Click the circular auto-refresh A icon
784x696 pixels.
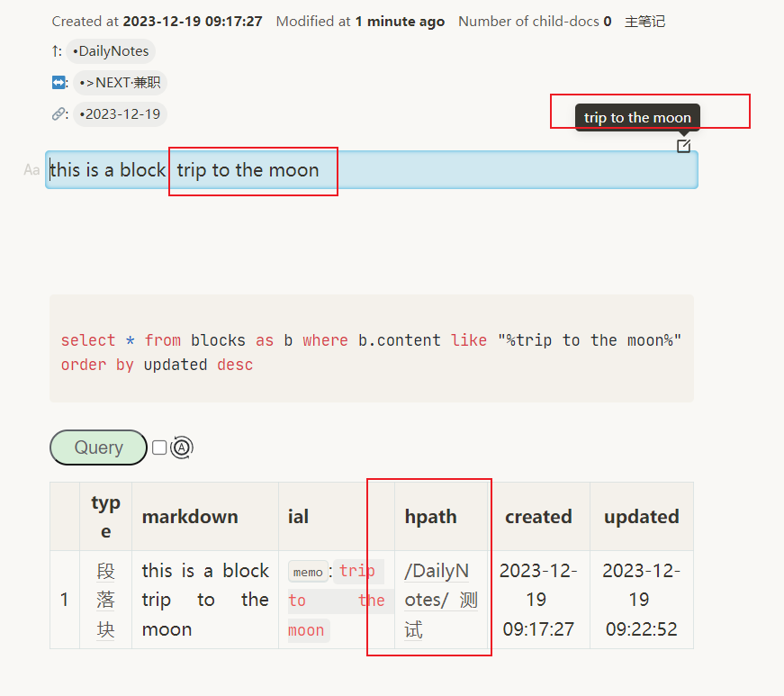click(180, 447)
